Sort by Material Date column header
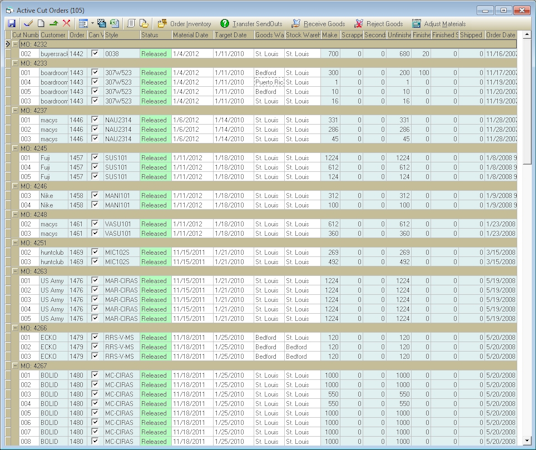 click(x=192, y=35)
